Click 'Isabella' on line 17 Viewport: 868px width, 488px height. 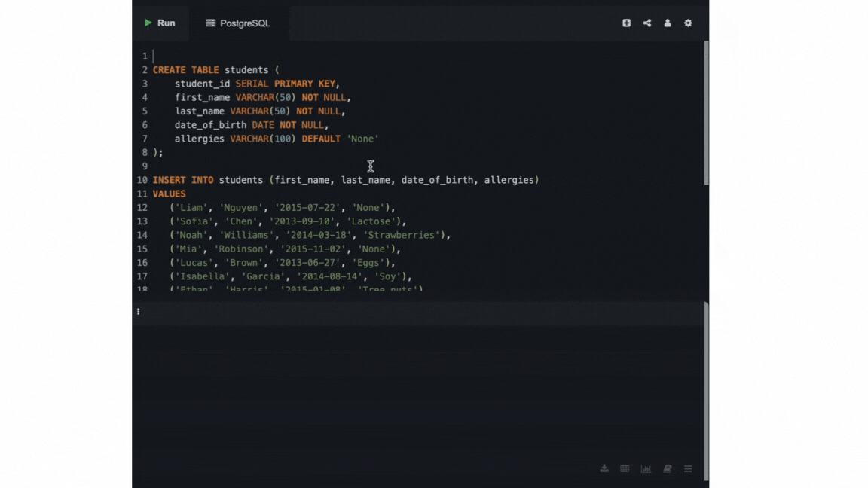tap(202, 276)
